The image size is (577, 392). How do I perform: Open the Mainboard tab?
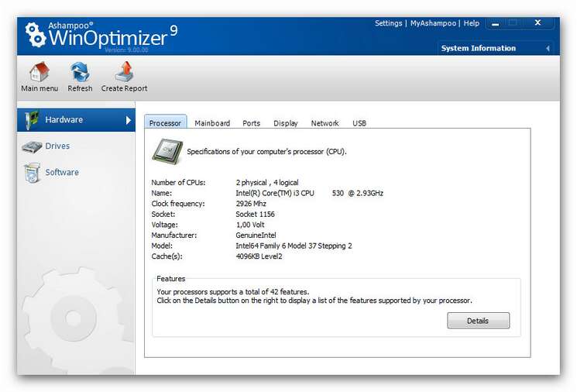[x=212, y=123]
